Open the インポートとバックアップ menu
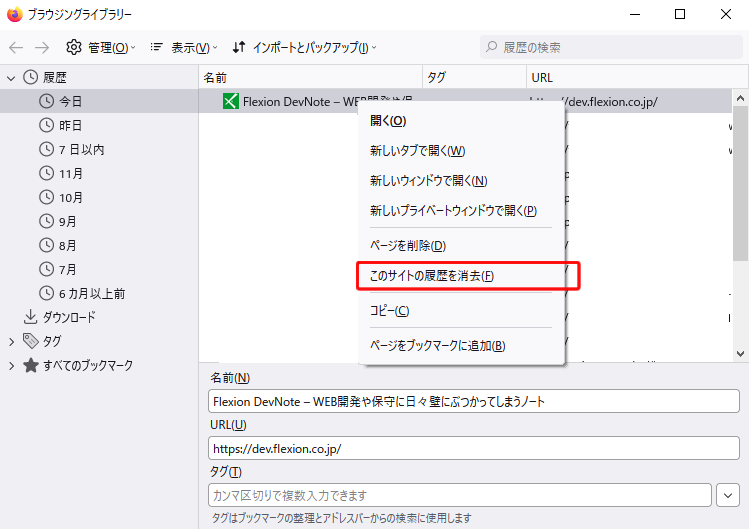The width and height of the screenshot is (749, 529). 304,47
